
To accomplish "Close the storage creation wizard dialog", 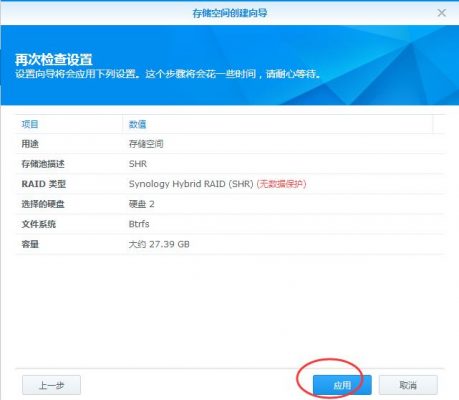I will point(442,13).
